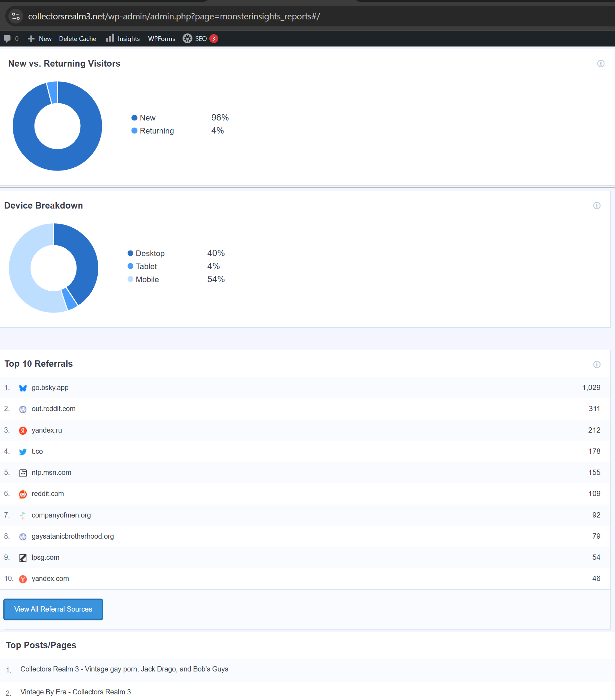Click the 40% value for Desktop
The height and width of the screenshot is (700, 615).
tap(216, 253)
